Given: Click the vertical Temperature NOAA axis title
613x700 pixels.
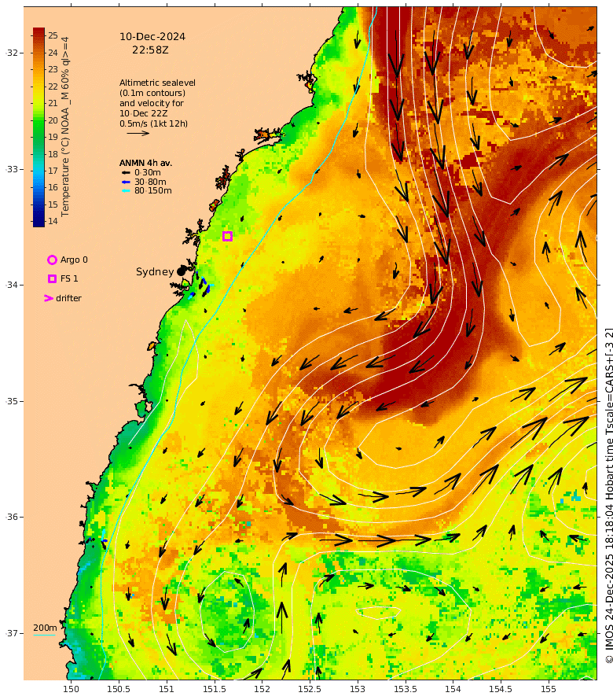Looking at the screenshot, I should [65, 127].
